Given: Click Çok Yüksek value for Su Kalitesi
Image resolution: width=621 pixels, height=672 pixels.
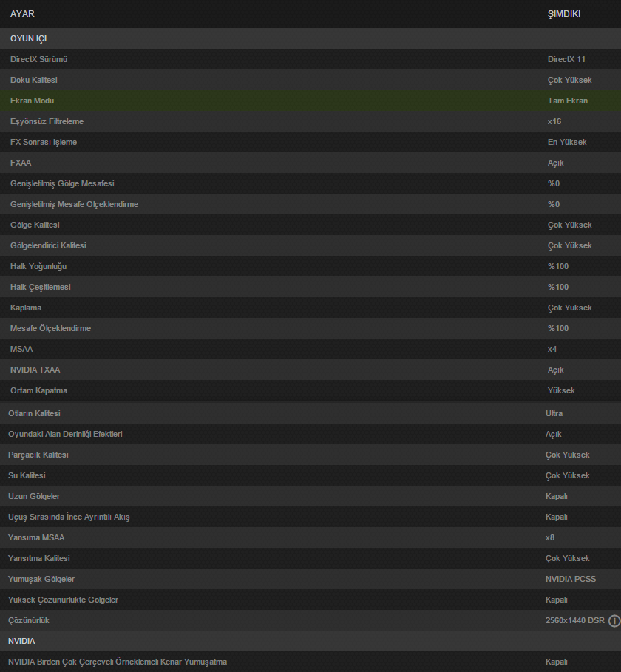Looking at the screenshot, I should click(x=567, y=475).
